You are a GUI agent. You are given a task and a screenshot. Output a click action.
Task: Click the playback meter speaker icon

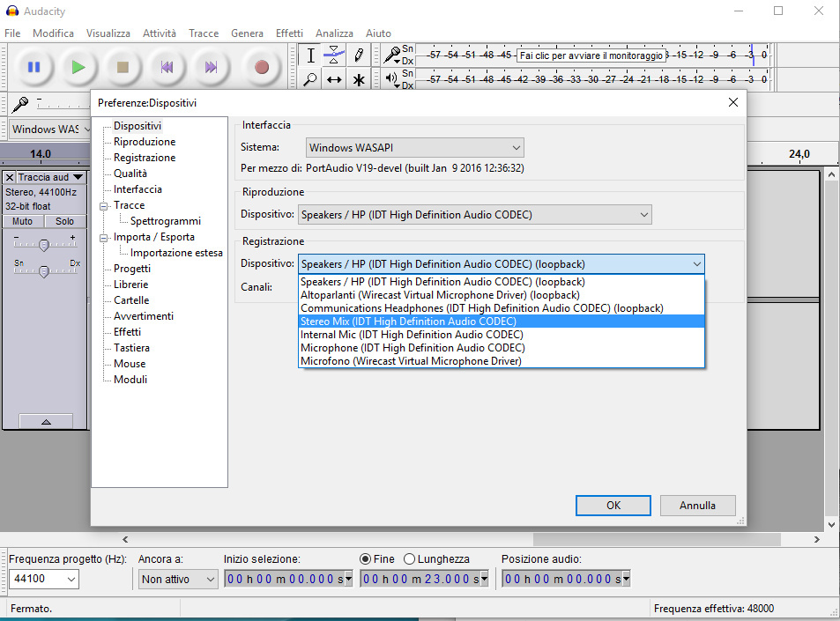pos(391,78)
